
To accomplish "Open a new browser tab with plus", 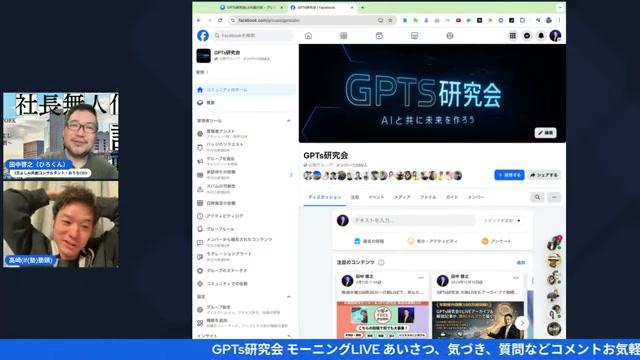I will pyautogui.click(x=362, y=7).
